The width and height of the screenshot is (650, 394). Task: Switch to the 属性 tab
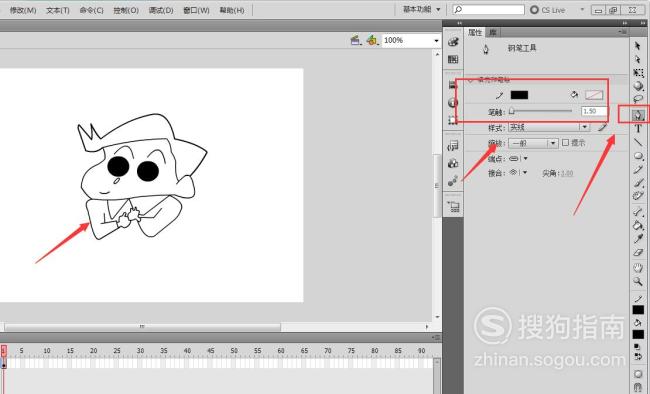tap(475, 32)
